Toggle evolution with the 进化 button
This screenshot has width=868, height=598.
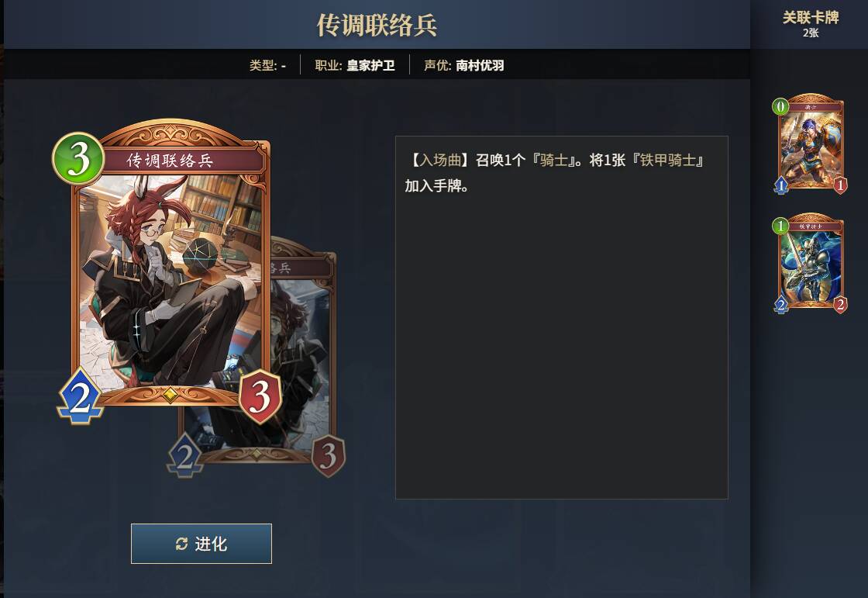point(201,544)
